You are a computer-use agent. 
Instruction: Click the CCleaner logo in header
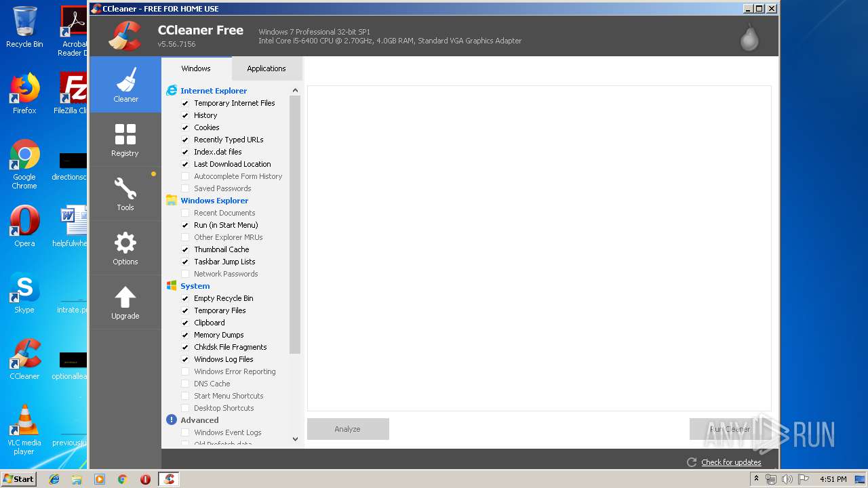pos(125,36)
